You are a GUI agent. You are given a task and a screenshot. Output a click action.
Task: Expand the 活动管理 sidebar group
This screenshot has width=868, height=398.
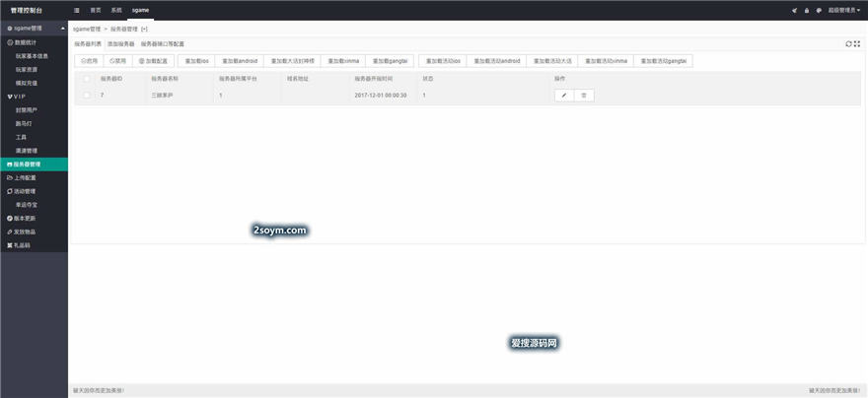24,191
